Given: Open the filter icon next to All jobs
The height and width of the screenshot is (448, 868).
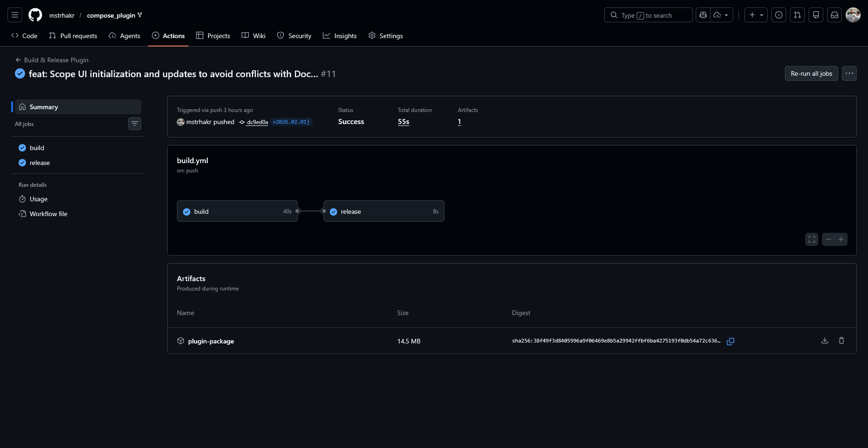Looking at the screenshot, I should (x=135, y=124).
